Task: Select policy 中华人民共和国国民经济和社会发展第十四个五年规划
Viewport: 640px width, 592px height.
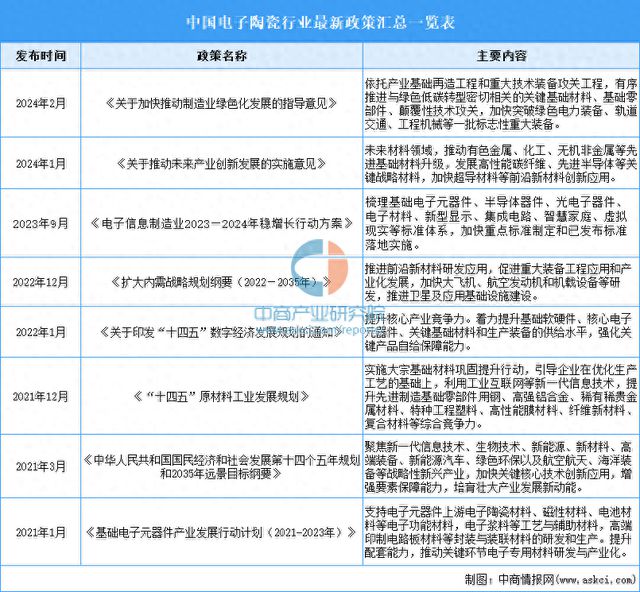Action: click(222, 467)
